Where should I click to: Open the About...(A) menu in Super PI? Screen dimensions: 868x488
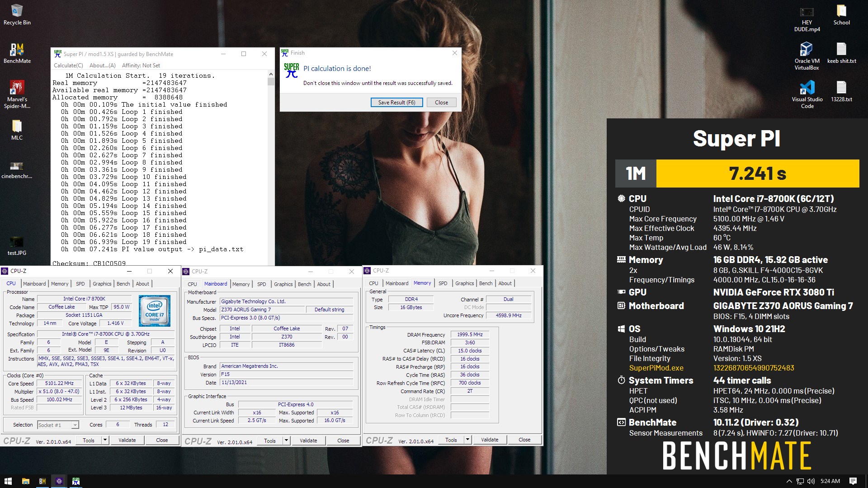pyautogui.click(x=102, y=66)
